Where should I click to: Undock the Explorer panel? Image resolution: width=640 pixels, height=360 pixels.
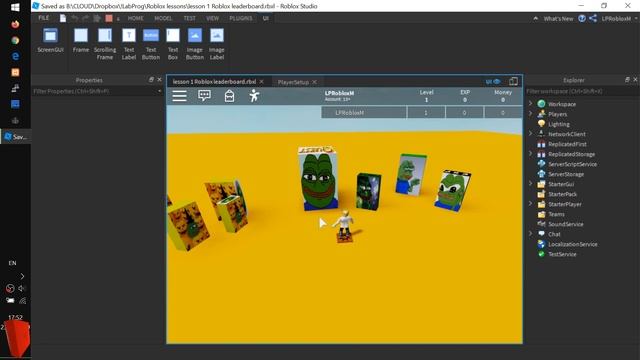point(627,80)
